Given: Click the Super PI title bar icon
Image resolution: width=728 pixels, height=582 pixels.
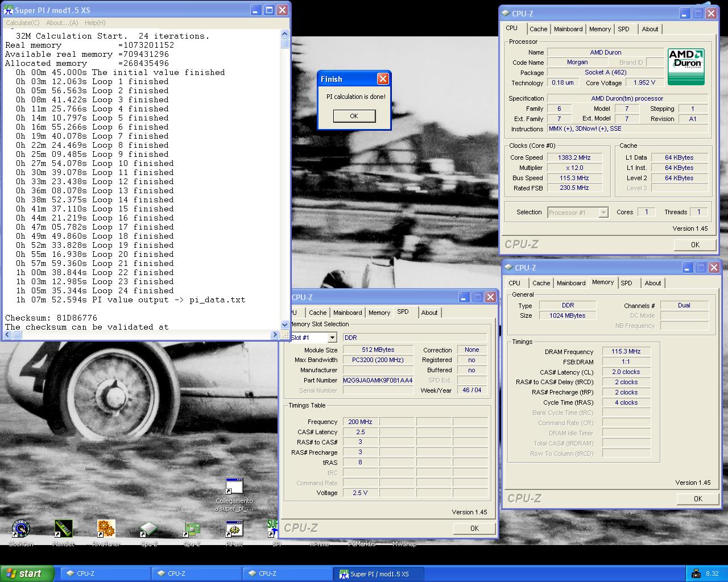Looking at the screenshot, I should tap(8, 10).
